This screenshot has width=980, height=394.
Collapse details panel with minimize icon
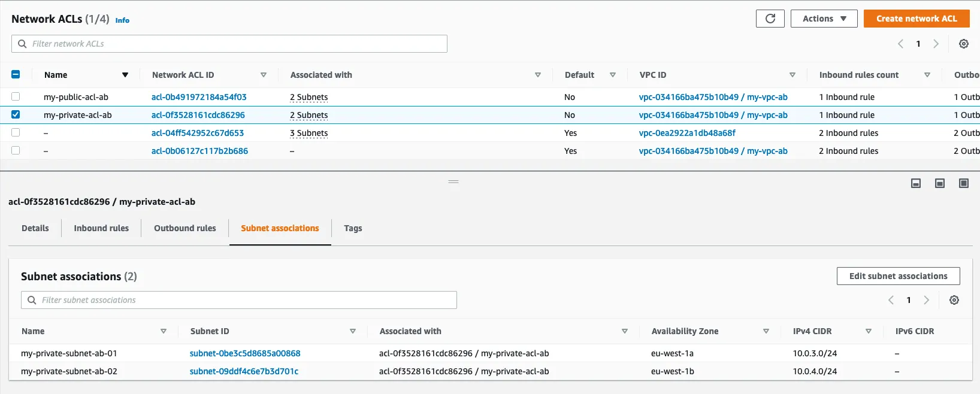pos(915,183)
